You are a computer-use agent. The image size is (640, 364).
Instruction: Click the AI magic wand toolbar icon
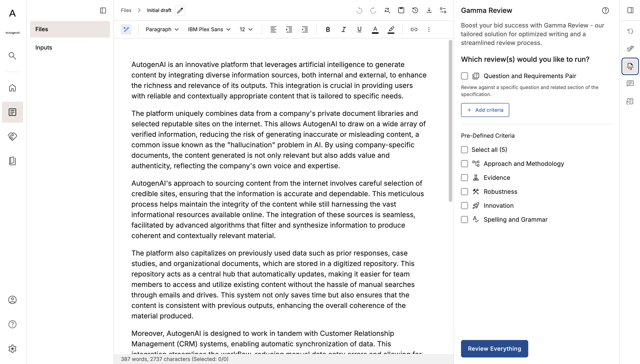tap(126, 29)
